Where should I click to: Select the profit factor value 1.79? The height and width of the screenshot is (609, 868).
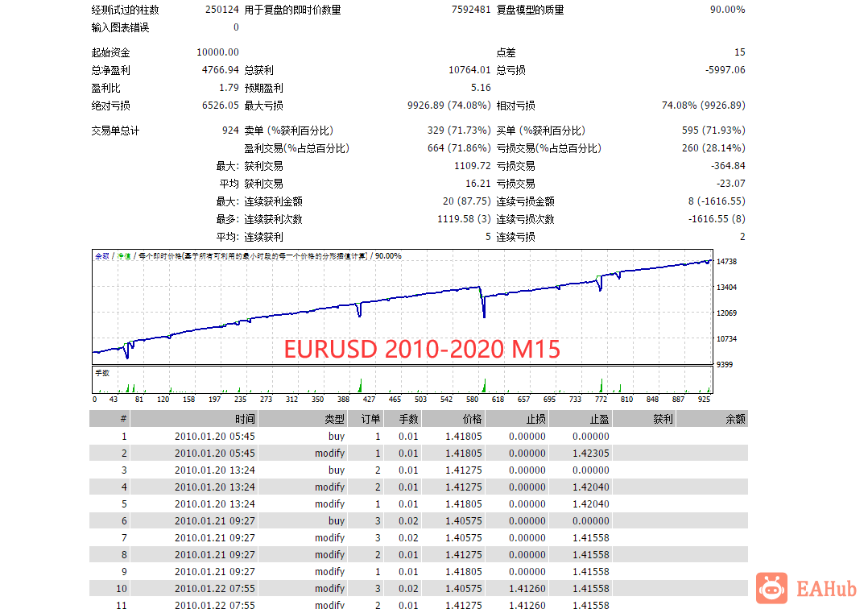pos(229,88)
